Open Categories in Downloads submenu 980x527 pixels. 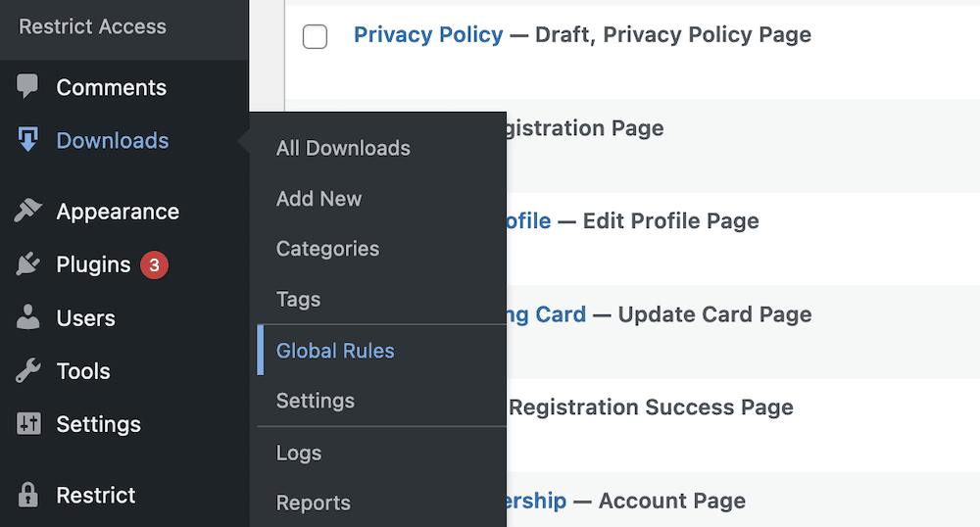pos(327,249)
